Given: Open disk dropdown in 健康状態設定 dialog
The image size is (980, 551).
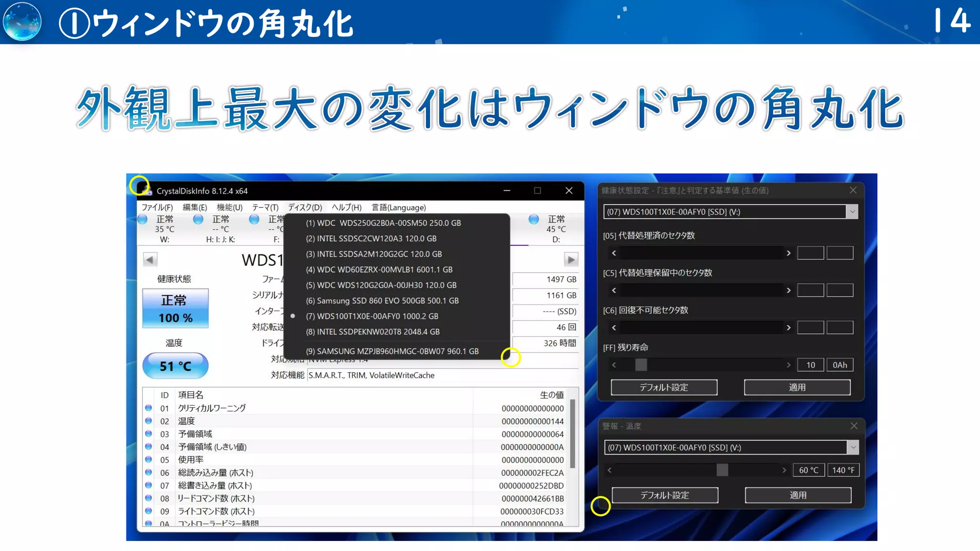Looking at the screenshot, I should 852,212.
